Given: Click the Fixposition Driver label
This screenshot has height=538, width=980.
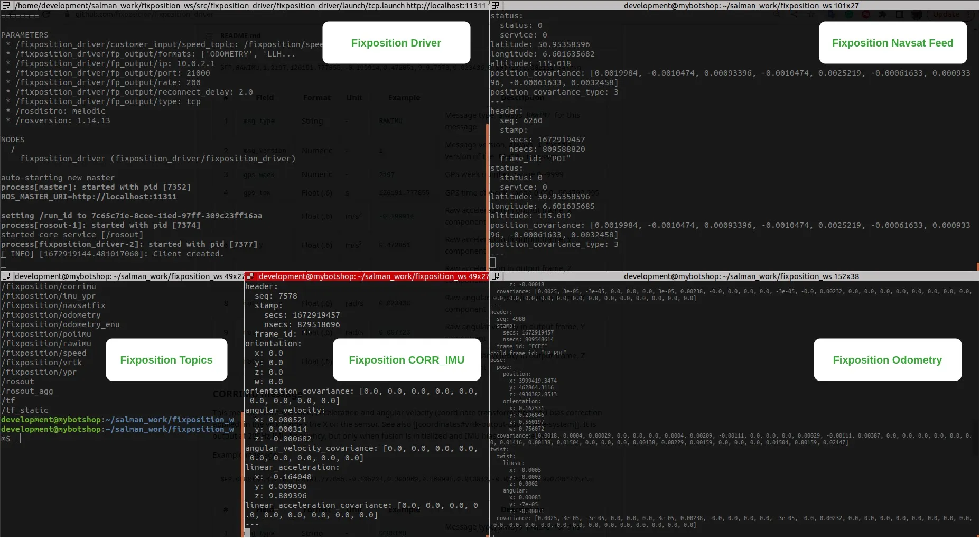Looking at the screenshot, I should tap(396, 43).
